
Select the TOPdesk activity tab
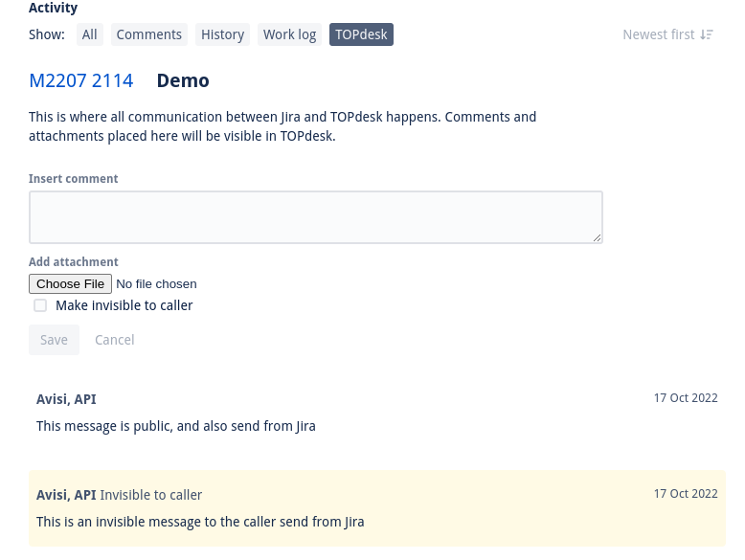pyautogui.click(x=361, y=34)
